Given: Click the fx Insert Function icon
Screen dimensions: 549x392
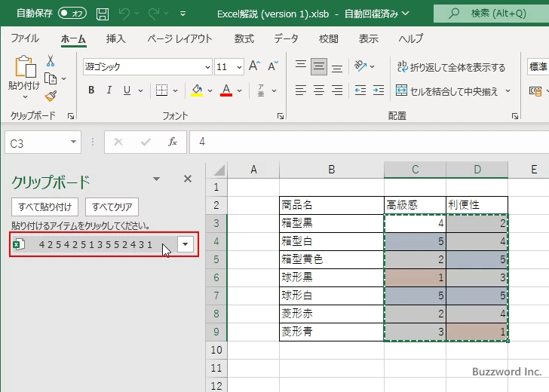Looking at the screenshot, I should pyautogui.click(x=173, y=142).
